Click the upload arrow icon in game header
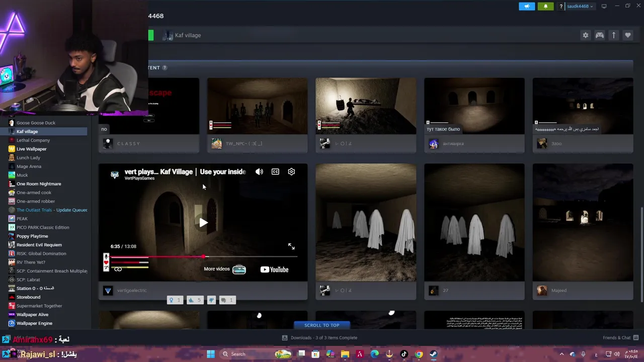This screenshot has width=644, height=362. [614, 35]
